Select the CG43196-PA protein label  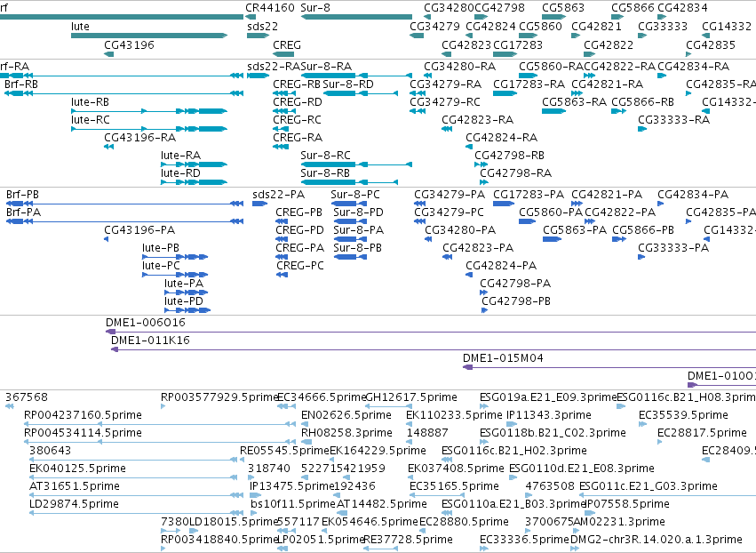pyautogui.click(x=139, y=230)
